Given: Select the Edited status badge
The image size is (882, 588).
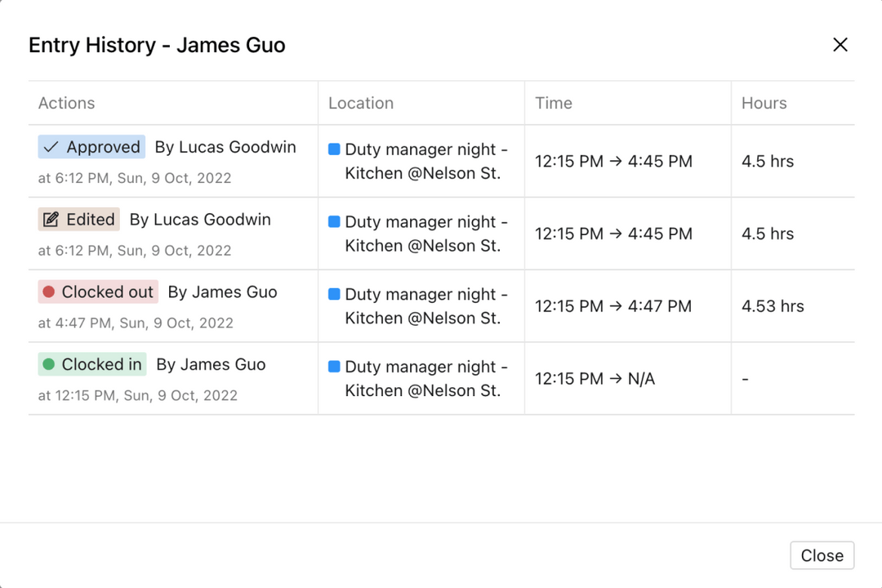Looking at the screenshot, I should (78, 219).
